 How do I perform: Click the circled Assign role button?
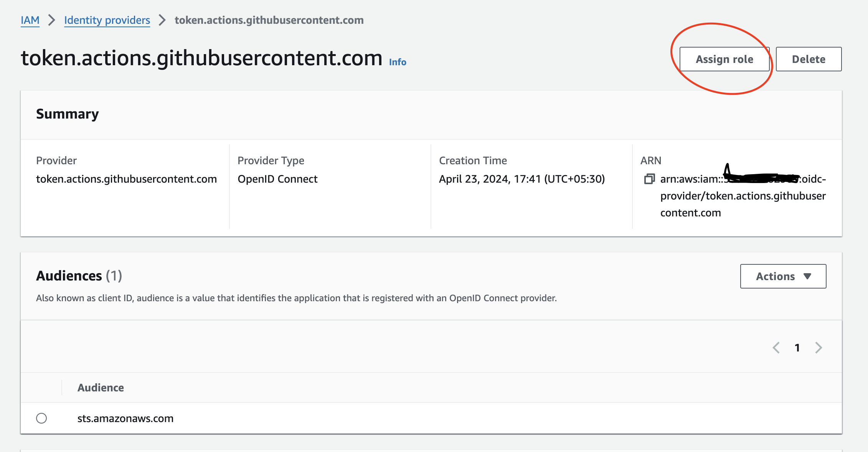[724, 59]
